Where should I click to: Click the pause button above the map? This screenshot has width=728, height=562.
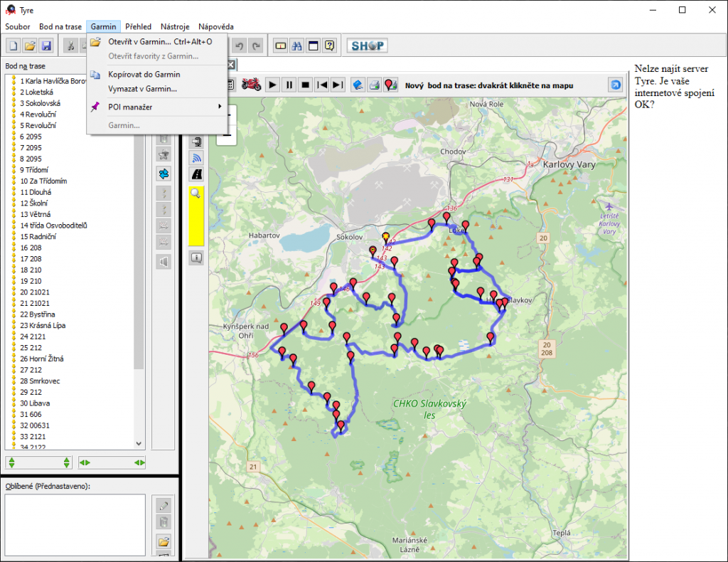[x=289, y=85]
